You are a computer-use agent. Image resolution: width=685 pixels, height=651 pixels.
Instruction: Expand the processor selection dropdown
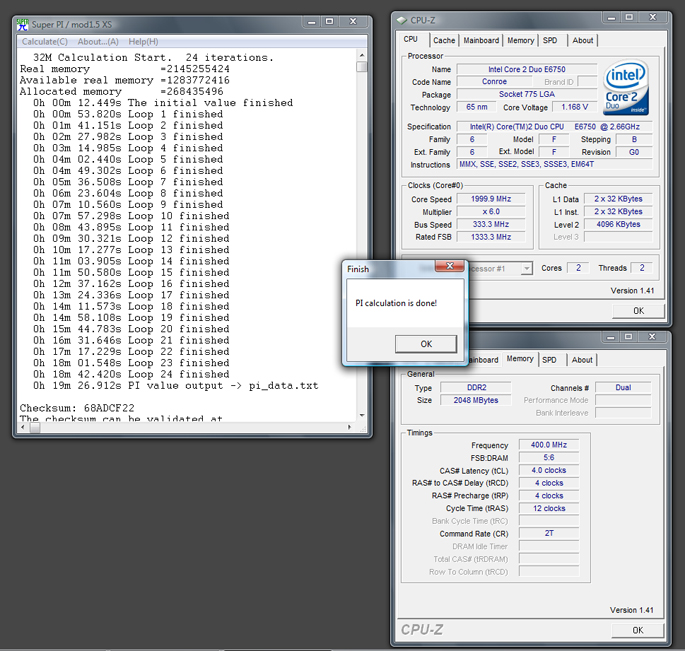[x=527, y=268]
